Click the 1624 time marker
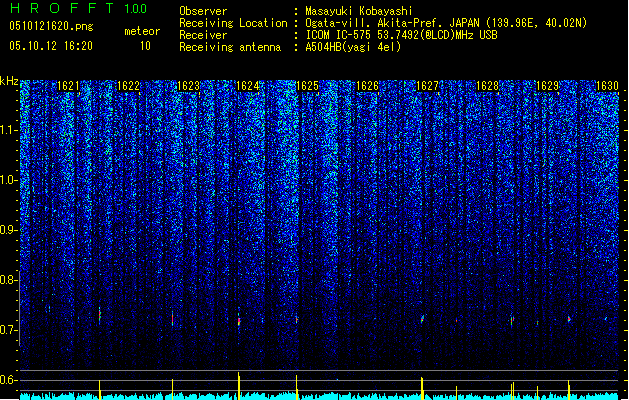 [248, 86]
